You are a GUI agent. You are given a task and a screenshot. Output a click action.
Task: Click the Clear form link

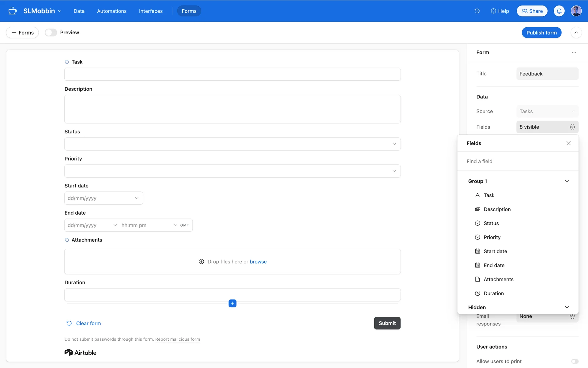(x=88, y=323)
